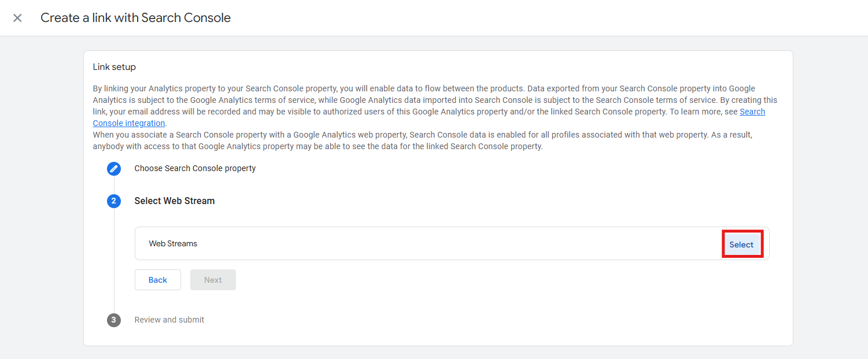Expand the Review and submit step
Viewport: 868px width, 359px height.
169,320
